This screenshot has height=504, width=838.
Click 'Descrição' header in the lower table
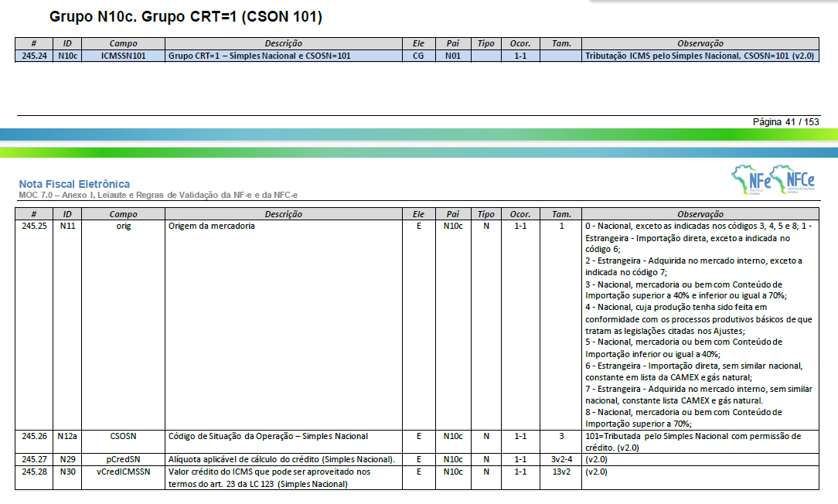click(x=283, y=214)
